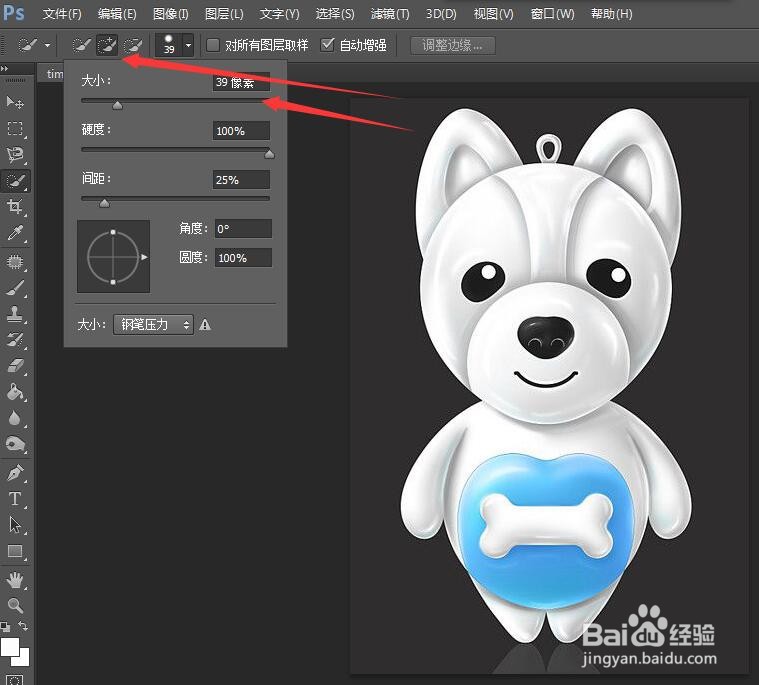Open 滤镜(T) menu

(390, 14)
